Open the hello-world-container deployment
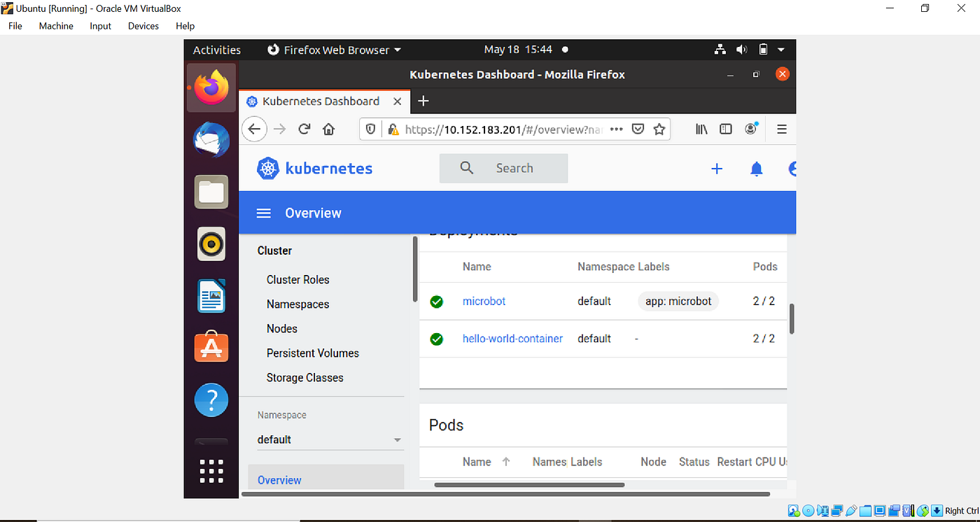The height and width of the screenshot is (522, 980). (x=512, y=338)
